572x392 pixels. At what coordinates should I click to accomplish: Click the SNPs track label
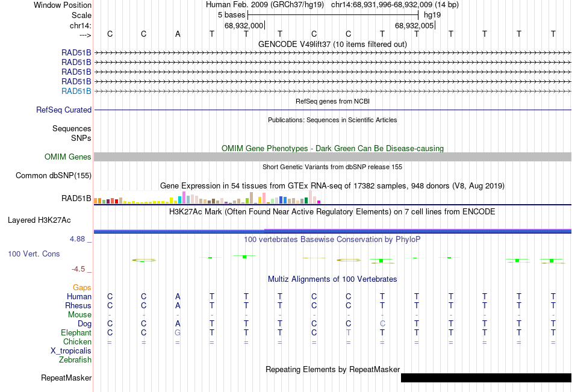click(81, 138)
